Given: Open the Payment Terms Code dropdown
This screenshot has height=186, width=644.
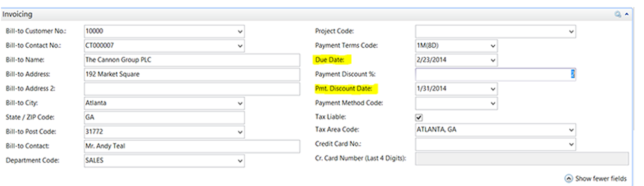Looking at the screenshot, I should tap(493, 46).
